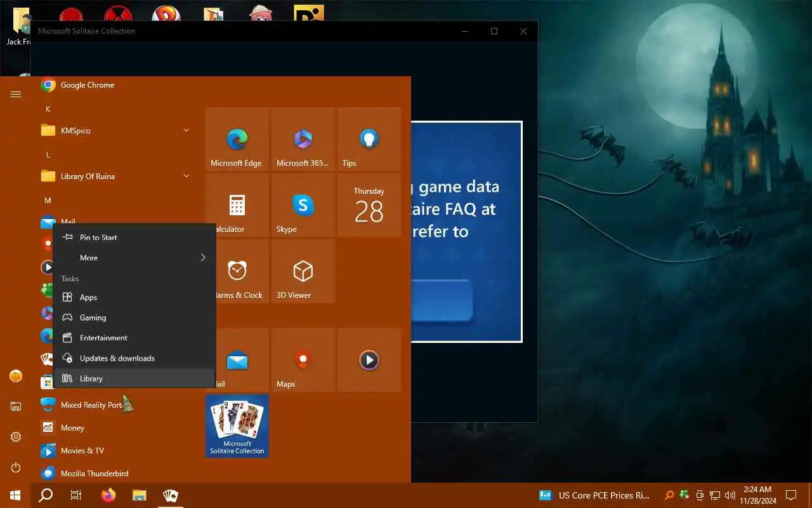812x508 pixels.
Task: Open Settings from the Start sidebar
Action: (x=16, y=437)
